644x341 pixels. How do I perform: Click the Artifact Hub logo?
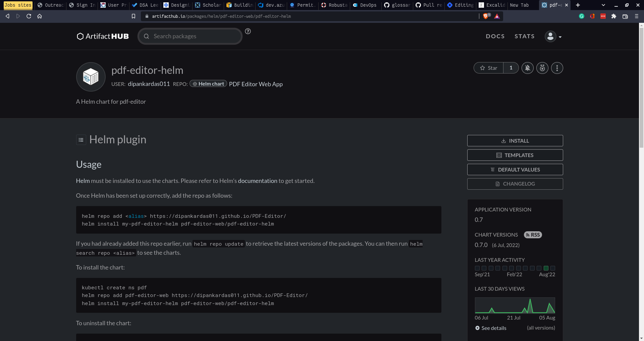pos(103,36)
